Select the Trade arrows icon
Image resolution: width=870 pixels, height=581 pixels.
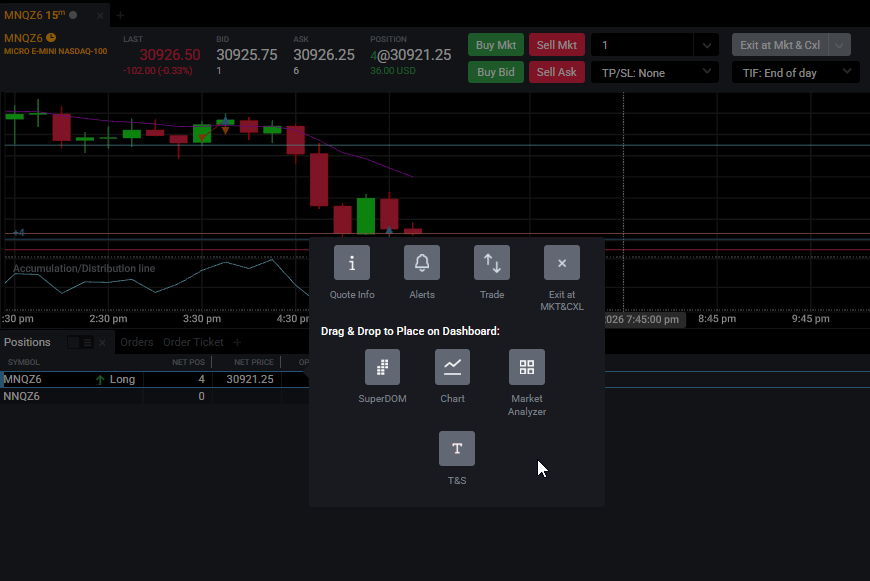(x=492, y=262)
